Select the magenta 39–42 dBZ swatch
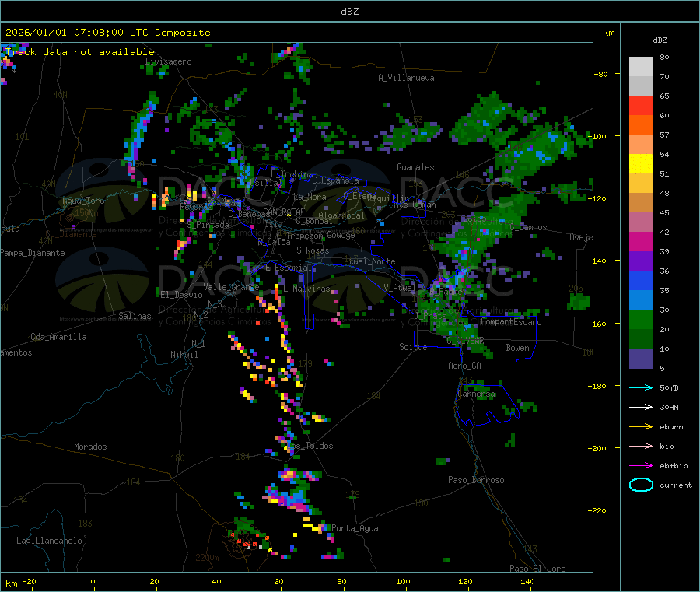This screenshot has height=592, width=700. (641, 241)
